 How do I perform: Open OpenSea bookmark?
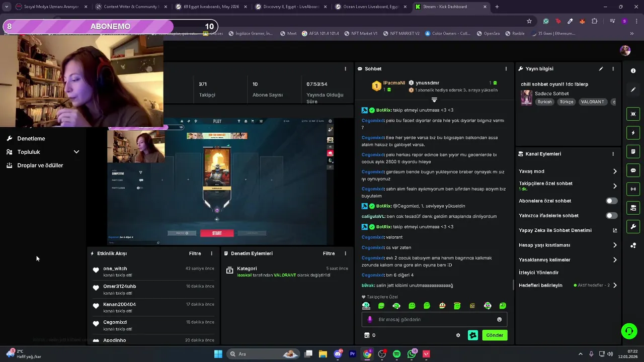[x=488, y=34]
